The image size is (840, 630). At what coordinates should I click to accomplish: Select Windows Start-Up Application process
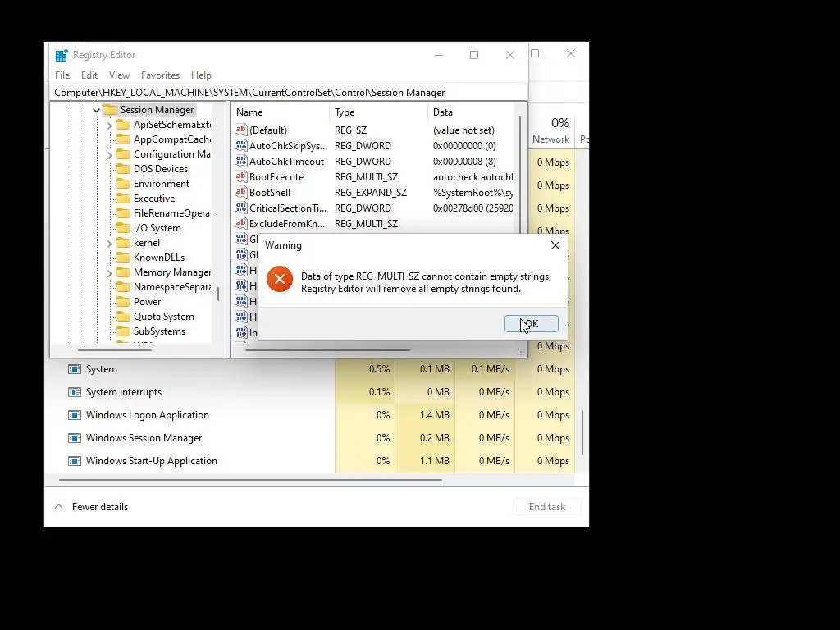click(x=152, y=461)
